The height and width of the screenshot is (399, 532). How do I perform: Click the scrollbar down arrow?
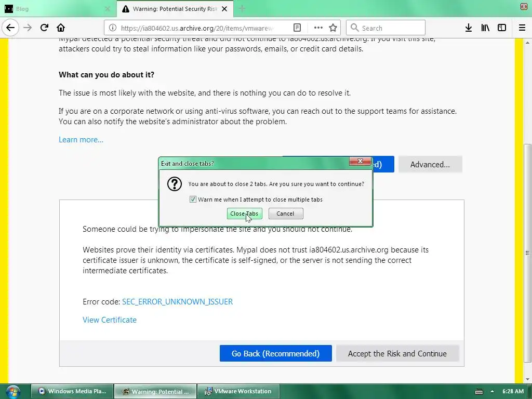click(527, 379)
